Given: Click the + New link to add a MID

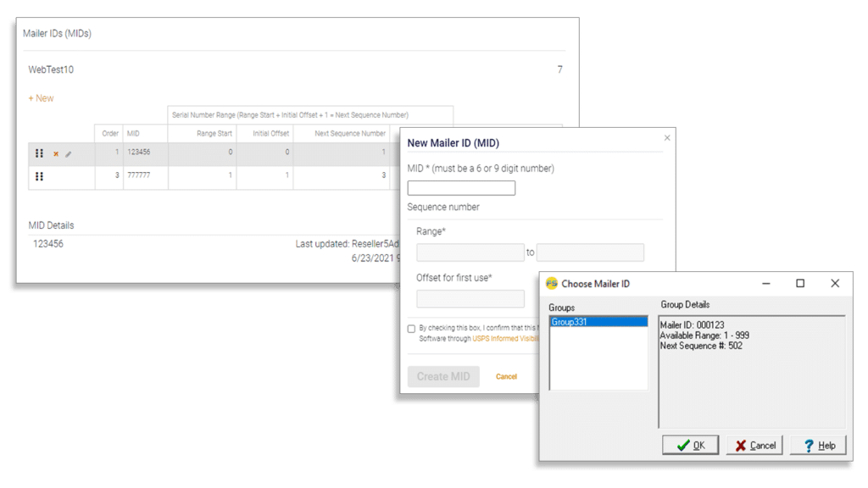Looking at the screenshot, I should tap(41, 98).
